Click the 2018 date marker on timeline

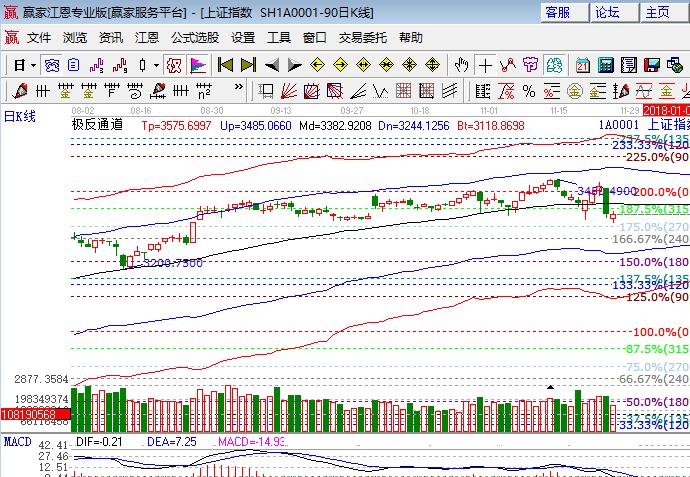[665, 109]
